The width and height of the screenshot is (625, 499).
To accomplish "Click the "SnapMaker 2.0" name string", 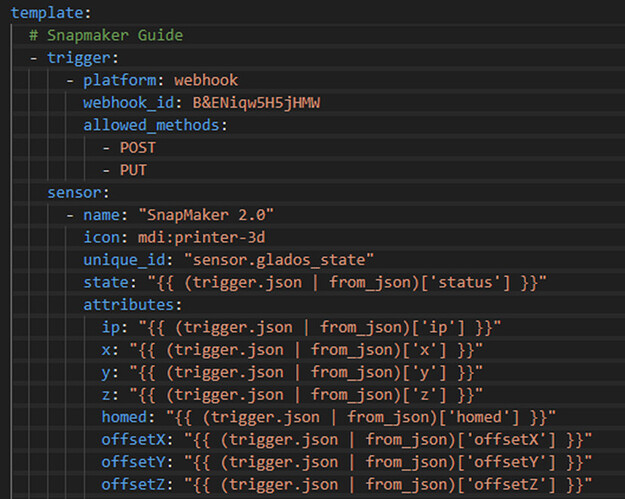I will (x=206, y=215).
